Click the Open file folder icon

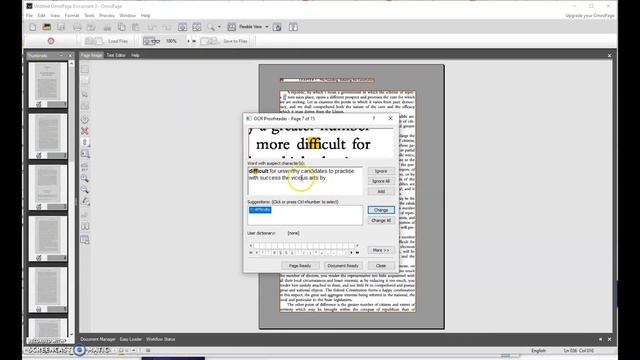pyautogui.click(x=47, y=27)
